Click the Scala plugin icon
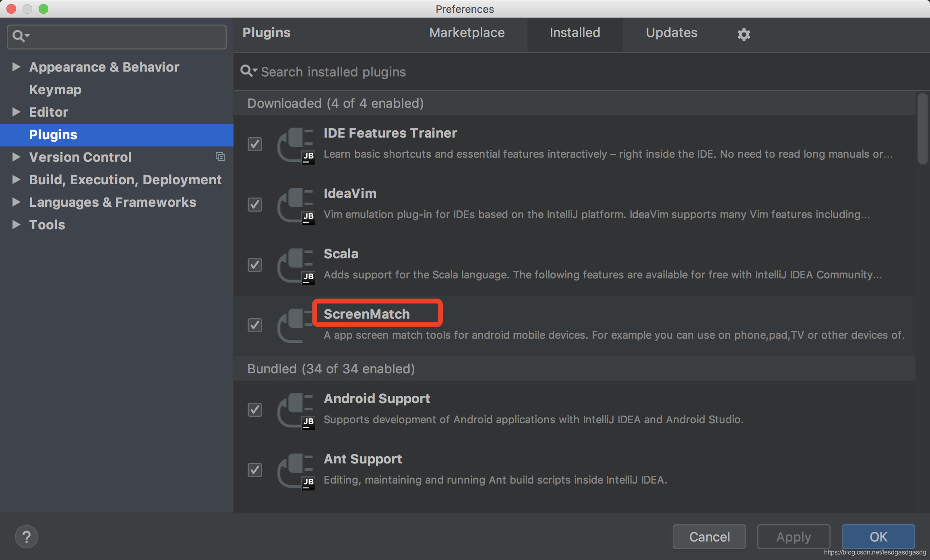Viewport: 930px width, 560px height. [x=296, y=266]
